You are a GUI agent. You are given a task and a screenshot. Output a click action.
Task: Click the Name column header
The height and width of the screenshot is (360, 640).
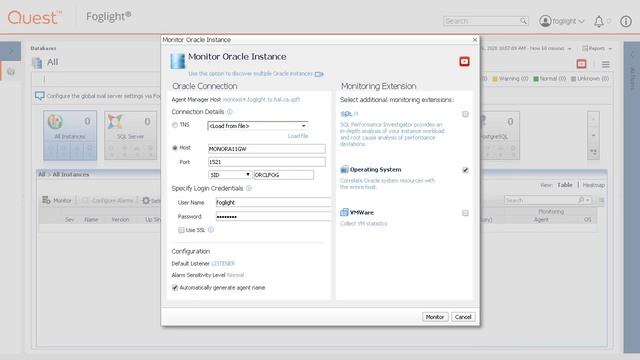coord(91,220)
